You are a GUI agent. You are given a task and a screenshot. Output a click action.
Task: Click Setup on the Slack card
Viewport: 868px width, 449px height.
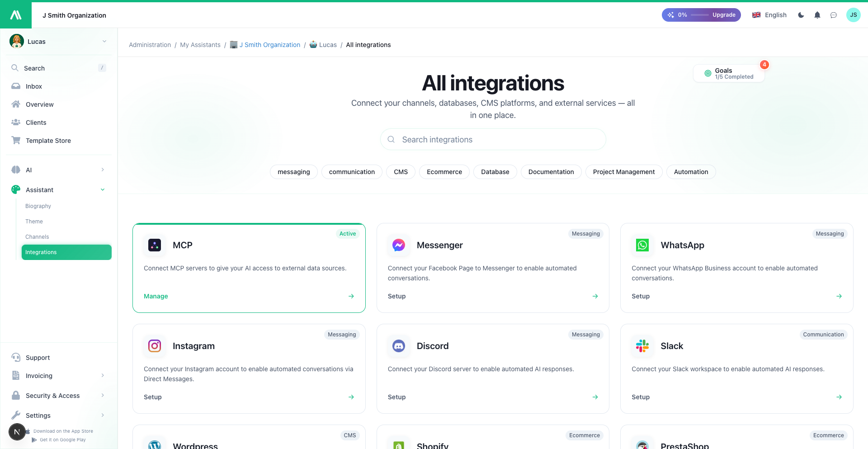(x=641, y=397)
